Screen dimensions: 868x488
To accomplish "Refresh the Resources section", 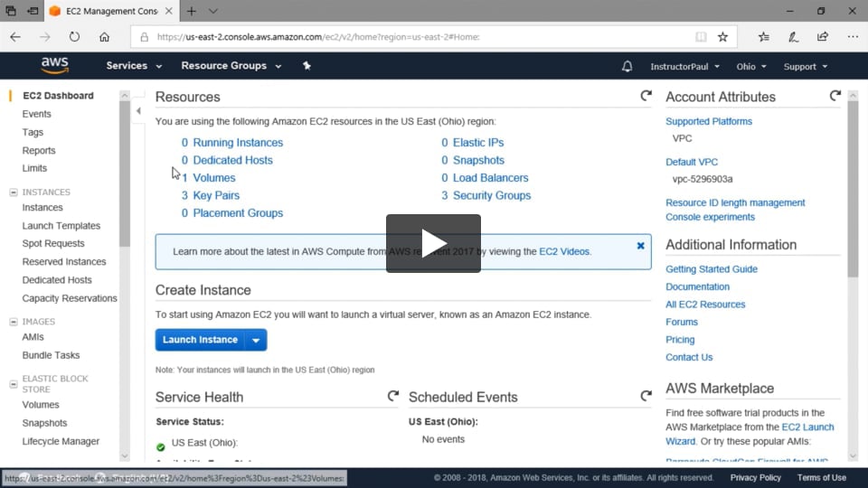I will coord(646,96).
